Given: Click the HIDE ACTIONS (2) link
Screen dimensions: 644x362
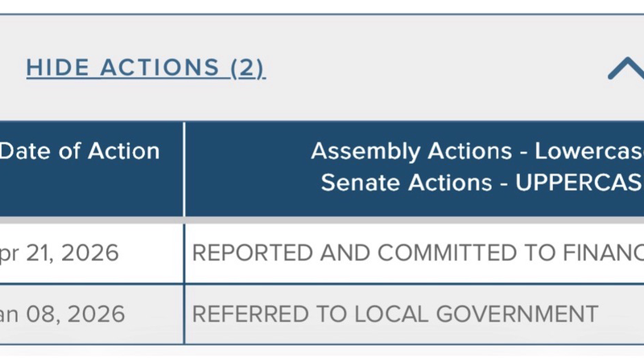Looking at the screenshot, I should tap(145, 68).
